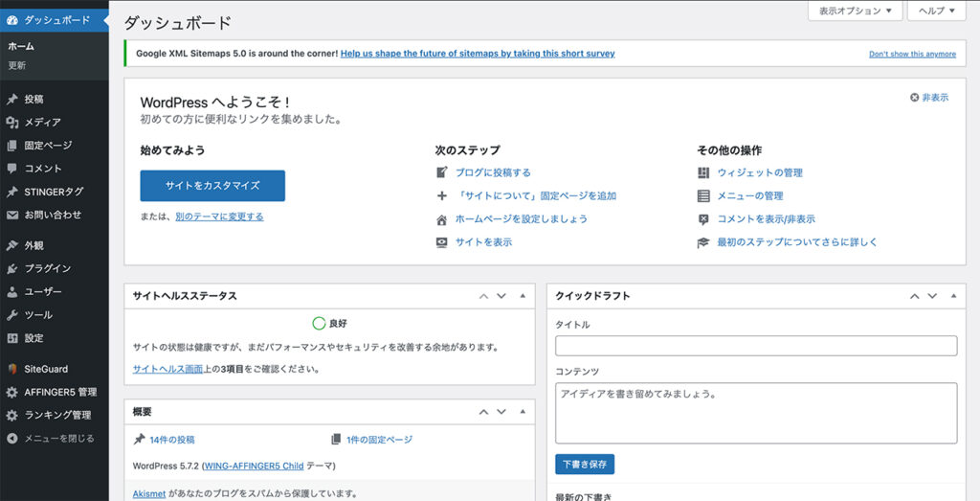The height and width of the screenshot is (501, 980).
Task: Click the person icon beside ユーザー
Action: pyautogui.click(x=11, y=291)
